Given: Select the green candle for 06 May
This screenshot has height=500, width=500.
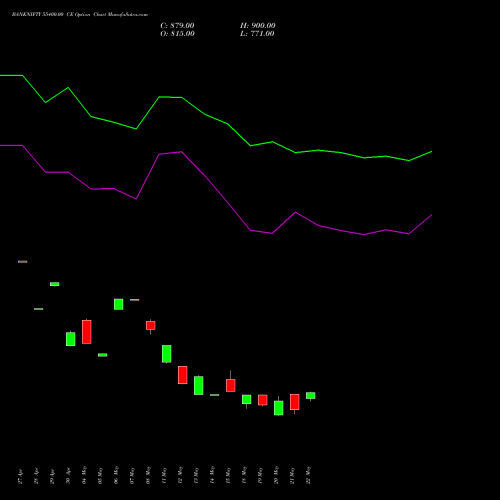Looking at the screenshot, I should pos(119,304).
